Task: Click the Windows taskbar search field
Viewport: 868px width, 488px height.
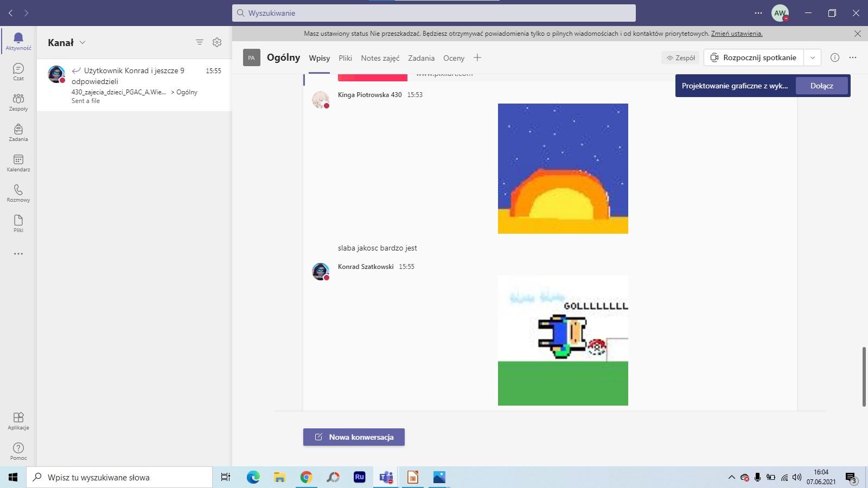Action: [119, 477]
